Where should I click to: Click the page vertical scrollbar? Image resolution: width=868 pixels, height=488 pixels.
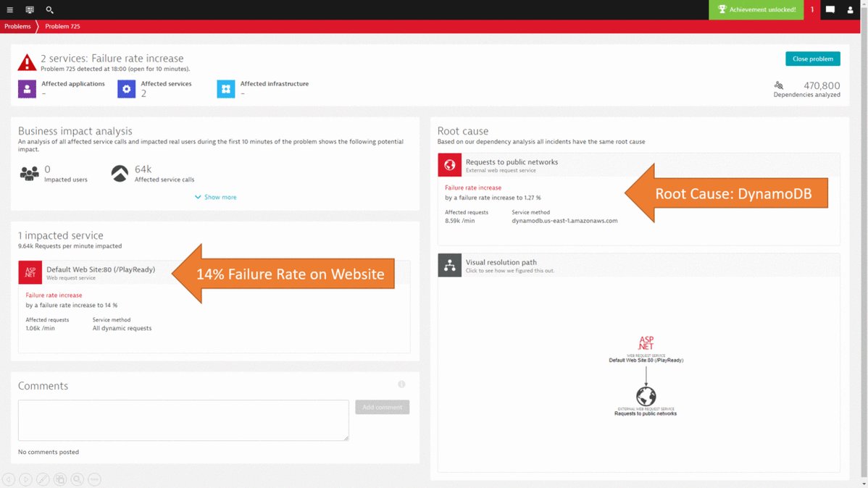(x=864, y=244)
